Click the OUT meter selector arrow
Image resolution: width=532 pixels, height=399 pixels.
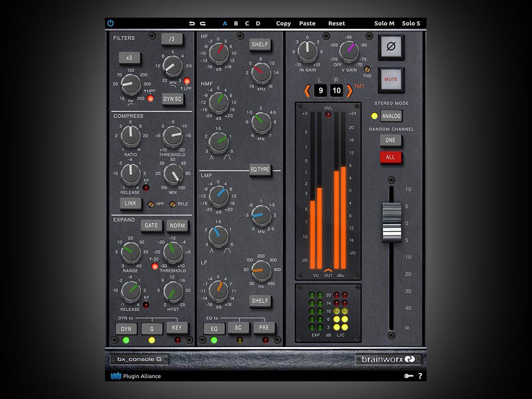tap(328, 270)
